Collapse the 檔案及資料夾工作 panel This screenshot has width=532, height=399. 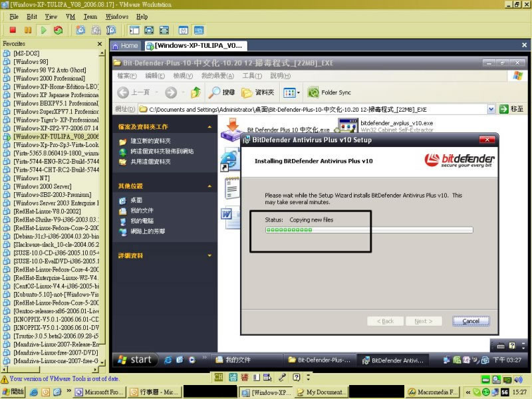209,127
